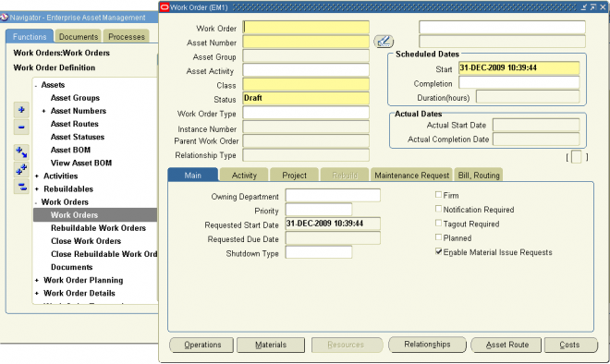Viewport: 610px width, 364px height.
Task: Select Asset BOM tree entry
Action: click(x=70, y=150)
